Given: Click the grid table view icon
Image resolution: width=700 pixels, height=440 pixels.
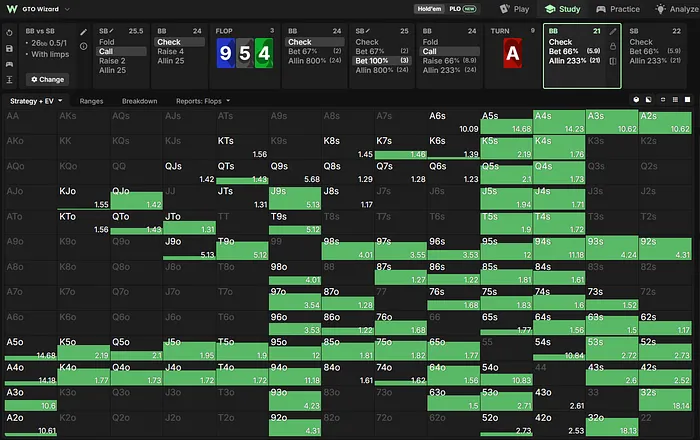Looking at the screenshot, I should pyautogui.click(x=675, y=100).
